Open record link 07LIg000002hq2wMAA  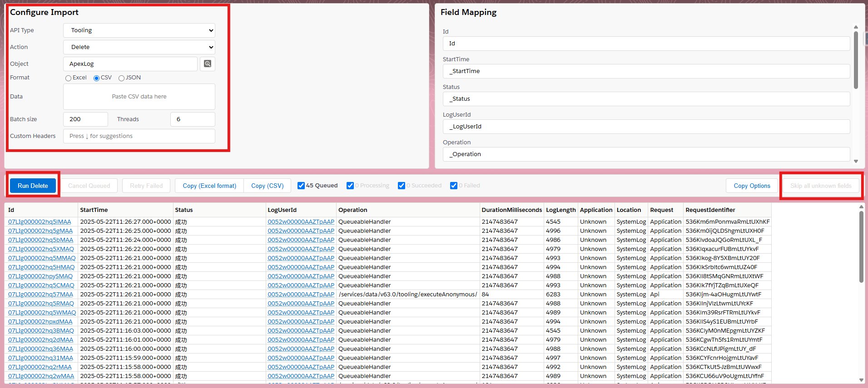pos(41,376)
